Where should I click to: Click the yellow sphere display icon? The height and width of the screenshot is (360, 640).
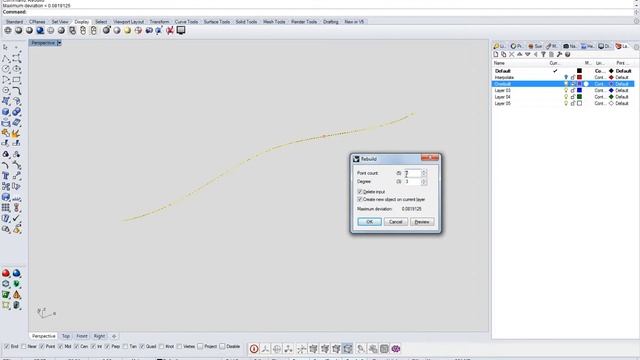coord(127,31)
